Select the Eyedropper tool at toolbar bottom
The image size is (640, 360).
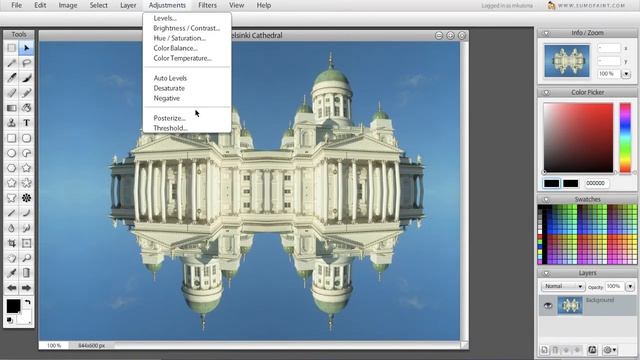click(x=11, y=273)
